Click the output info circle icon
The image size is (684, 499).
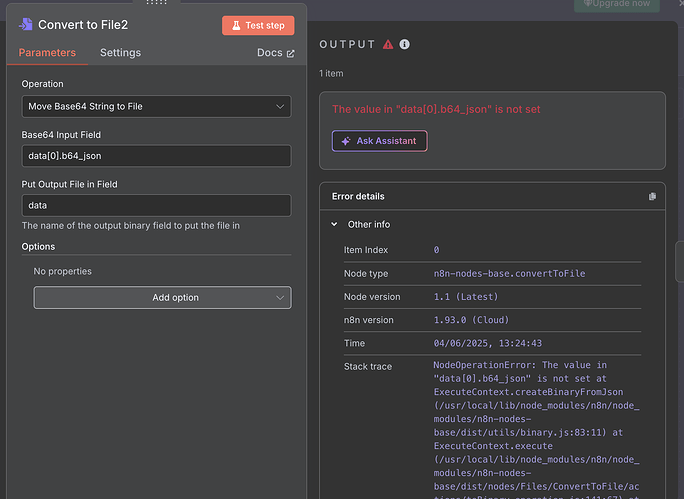404,44
